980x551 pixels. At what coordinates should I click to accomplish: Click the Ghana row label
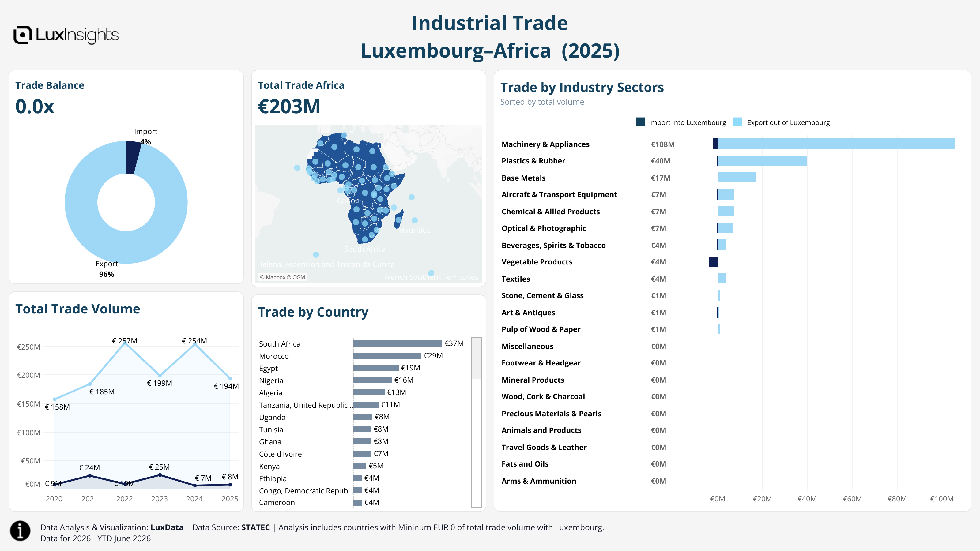pos(270,442)
